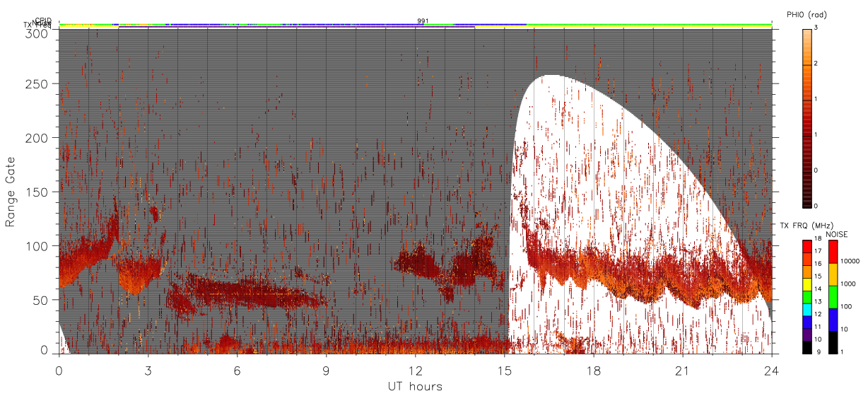The image size is (868, 401).
Task: Click the blue swatch in NOISE legend
Action: click(834, 319)
